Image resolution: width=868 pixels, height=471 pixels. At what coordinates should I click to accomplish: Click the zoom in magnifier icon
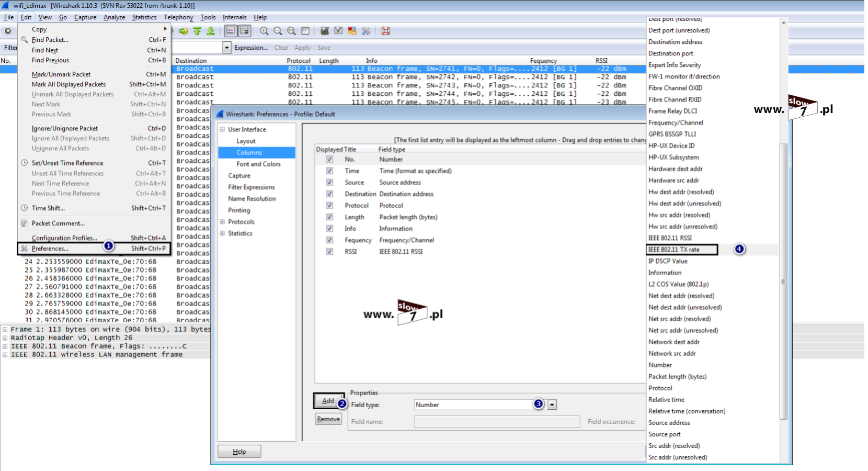(265, 31)
